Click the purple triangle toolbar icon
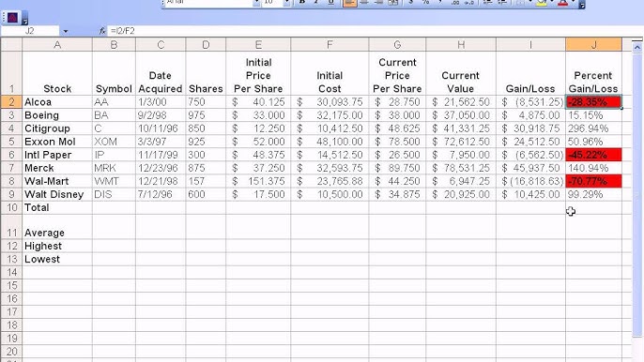644x362 pixels. pos(12,18)
